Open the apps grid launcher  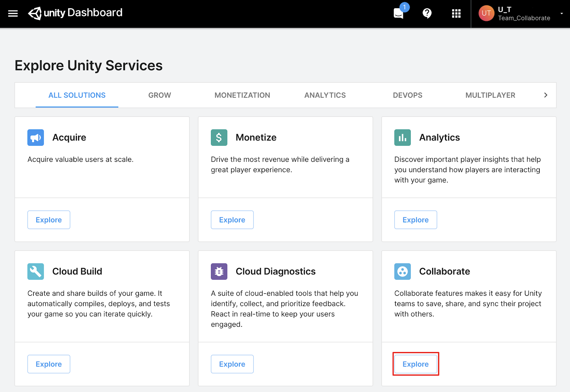[x=456, y=14]
